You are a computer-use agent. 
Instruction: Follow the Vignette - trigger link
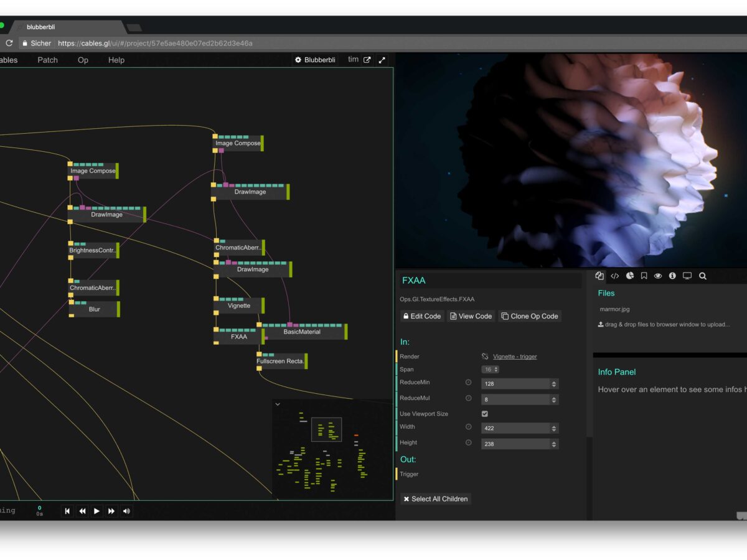pos(515,357)
